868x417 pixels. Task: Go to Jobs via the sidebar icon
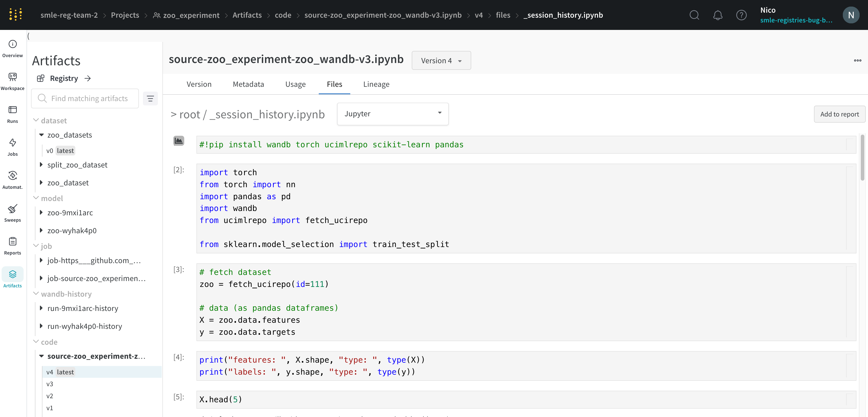(12, 146)
